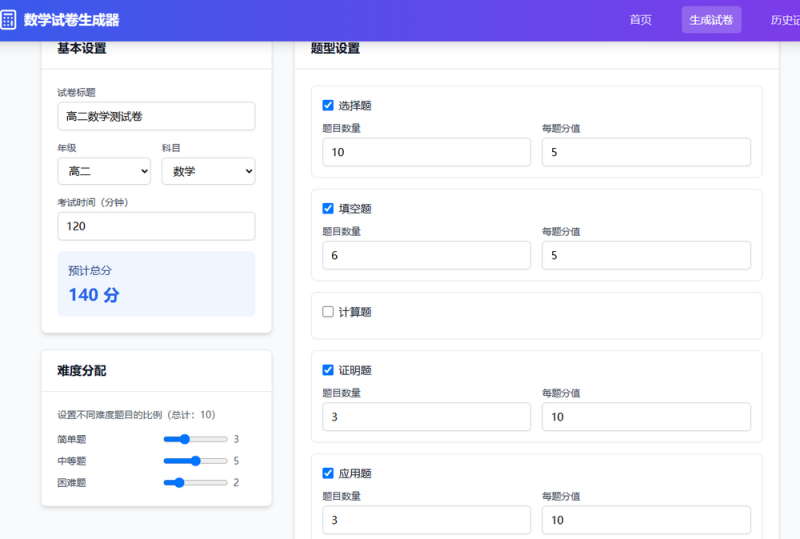Click the 中等题 ratio slider
This screenshot has width=800, height=539.
coord(194,461)
